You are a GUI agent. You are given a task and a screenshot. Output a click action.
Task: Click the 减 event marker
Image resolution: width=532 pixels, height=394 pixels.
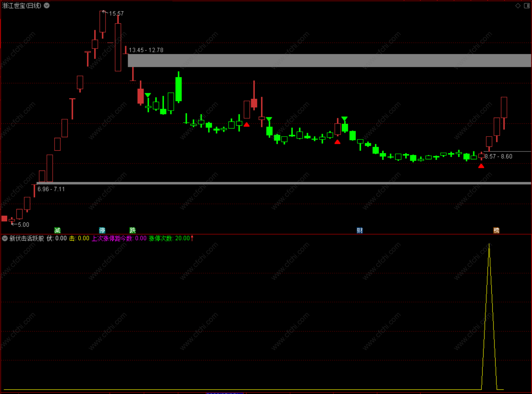point(57,230)
